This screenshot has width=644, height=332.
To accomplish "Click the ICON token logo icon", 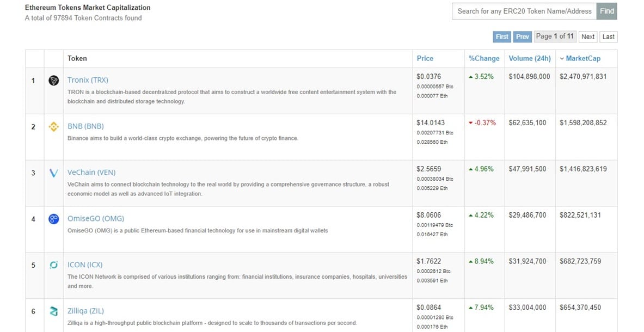I will click(x=53, y=265).
